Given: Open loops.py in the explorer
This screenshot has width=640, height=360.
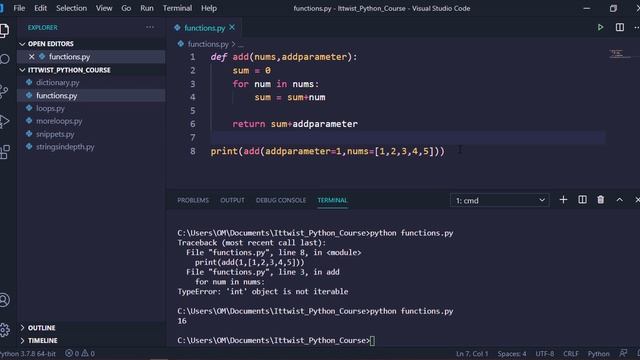Looking at the screenshot, I should pyautogui.click(x=50, y=108).
